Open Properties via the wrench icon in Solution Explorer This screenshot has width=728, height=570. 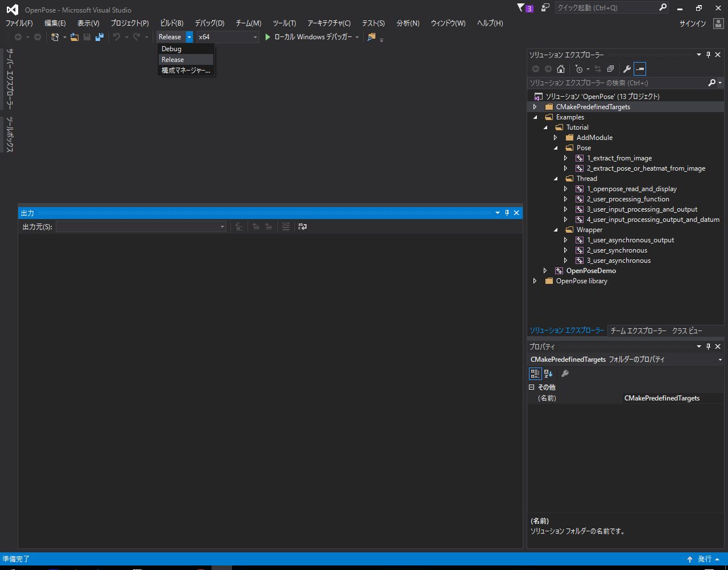(627, 69)
